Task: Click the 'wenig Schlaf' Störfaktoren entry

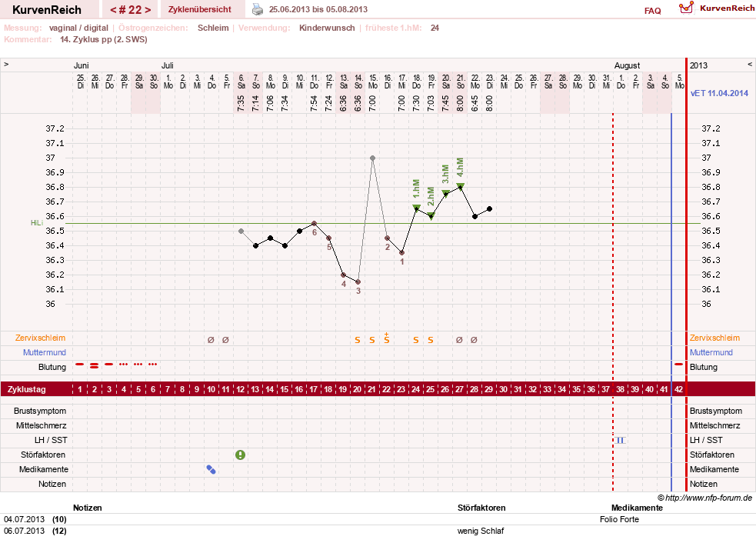Action: coord(480,531)
